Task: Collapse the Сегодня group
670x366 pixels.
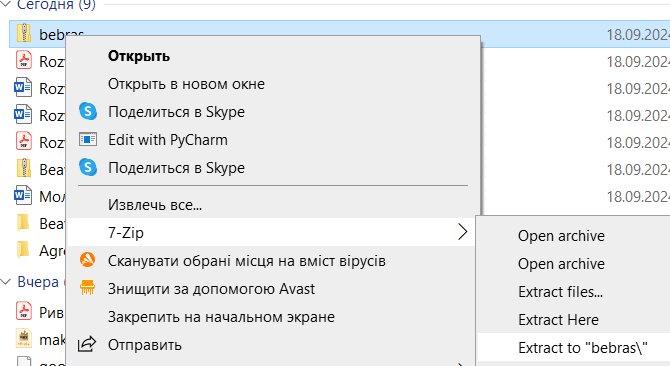Action: coord(6,5)
